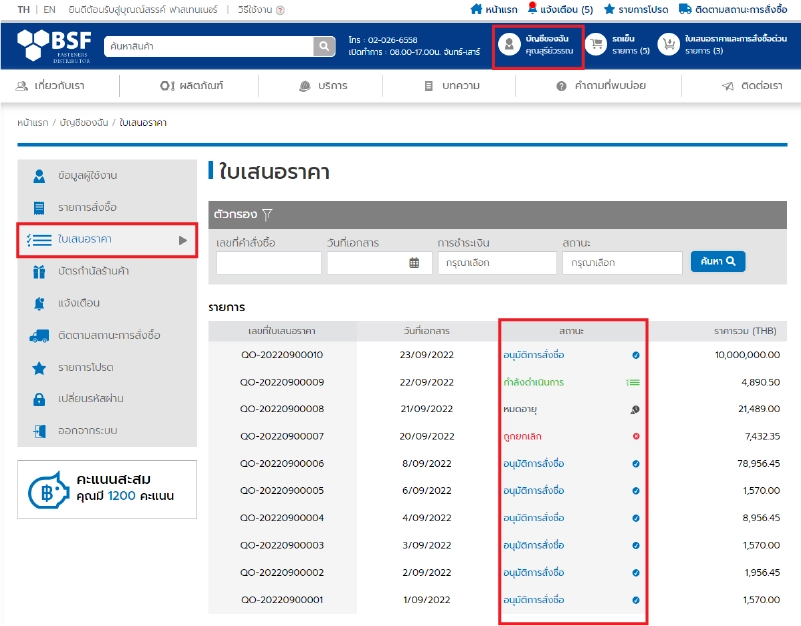Click the search magnifier icon in header
The width and height of the screenshot is (801, 626).
(324, 46)
